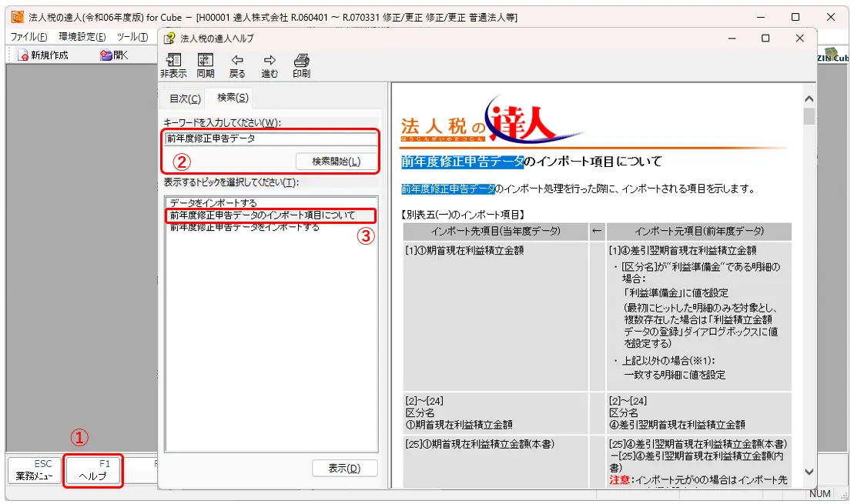Click the NUM status bar indicator
The height and width of the screenshot is (504, 854).
pos(819,494)
